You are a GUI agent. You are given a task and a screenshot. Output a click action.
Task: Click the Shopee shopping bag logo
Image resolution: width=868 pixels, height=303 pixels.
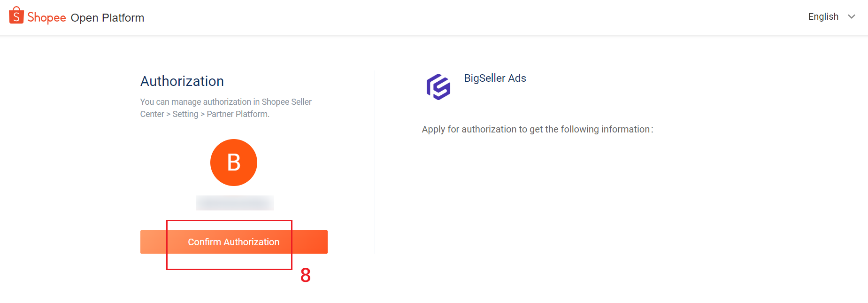[16, 15]
